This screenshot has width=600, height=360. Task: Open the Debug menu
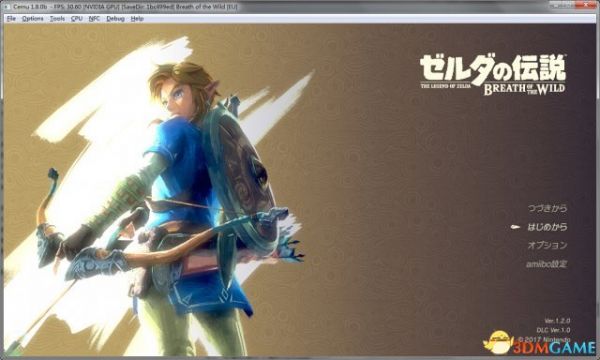point(115,18)
